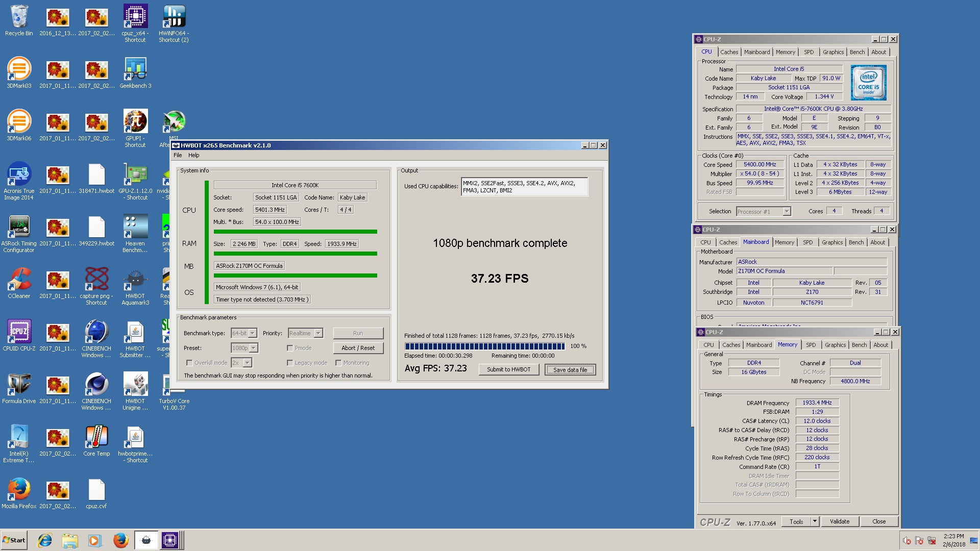Open Windows Explorer from the taskbar
This screenshot has width=980, height=551.
pos(69,540)
